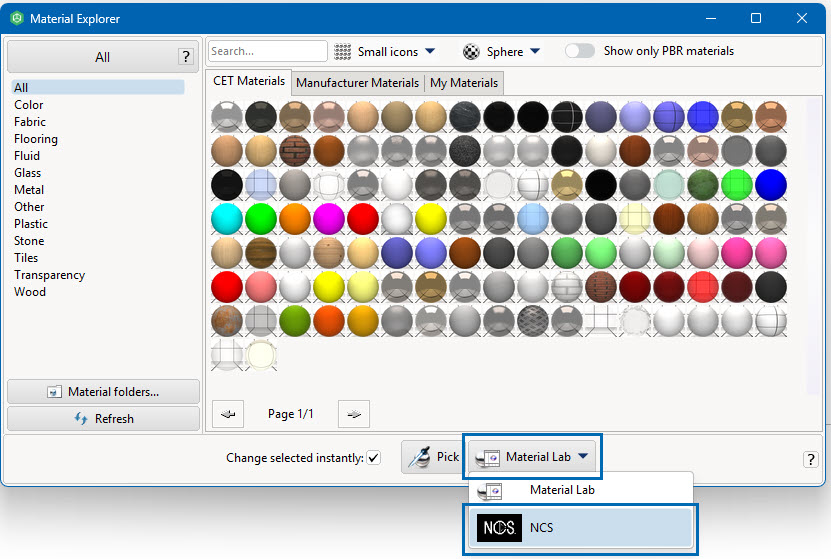Maximize the Material Explorer window
The width and height of the screenshot is (831, 559).
click(x=756, y=19)
